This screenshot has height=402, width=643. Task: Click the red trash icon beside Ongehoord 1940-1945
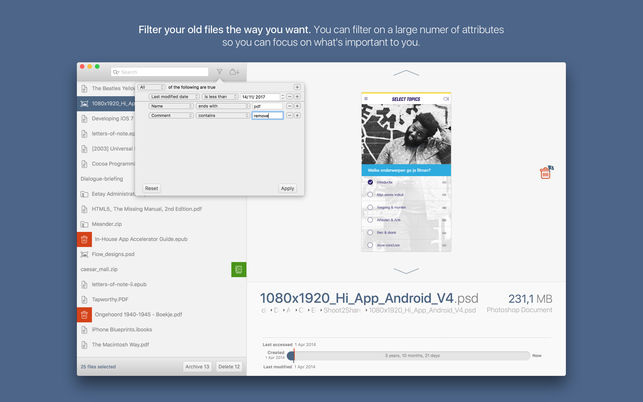84,315
